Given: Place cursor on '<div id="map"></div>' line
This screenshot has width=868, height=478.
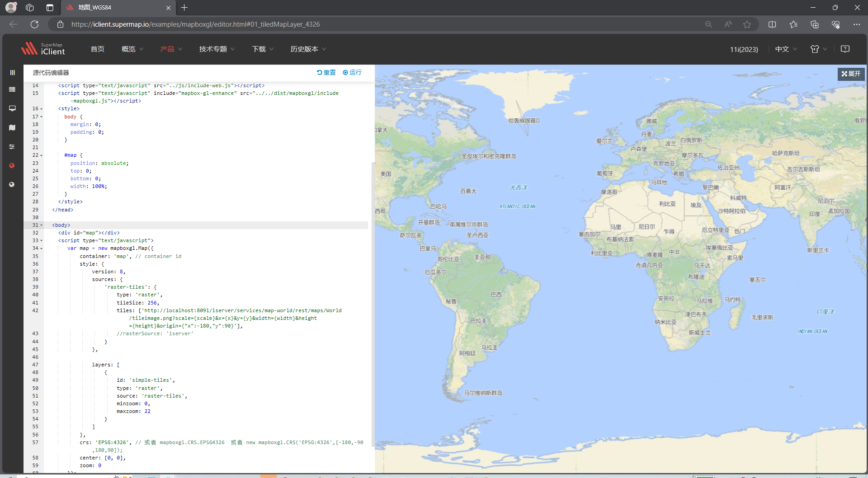Looking at the screenshot, I should [x=89, y=233].
